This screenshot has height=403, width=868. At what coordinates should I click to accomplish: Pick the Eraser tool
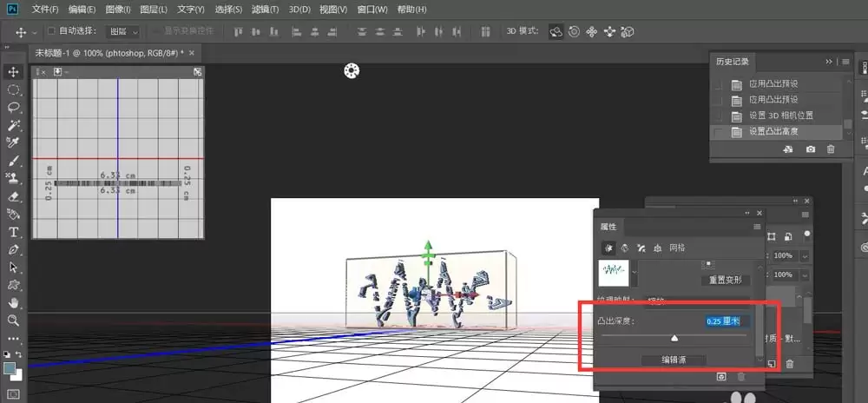[x=13, y=196]
